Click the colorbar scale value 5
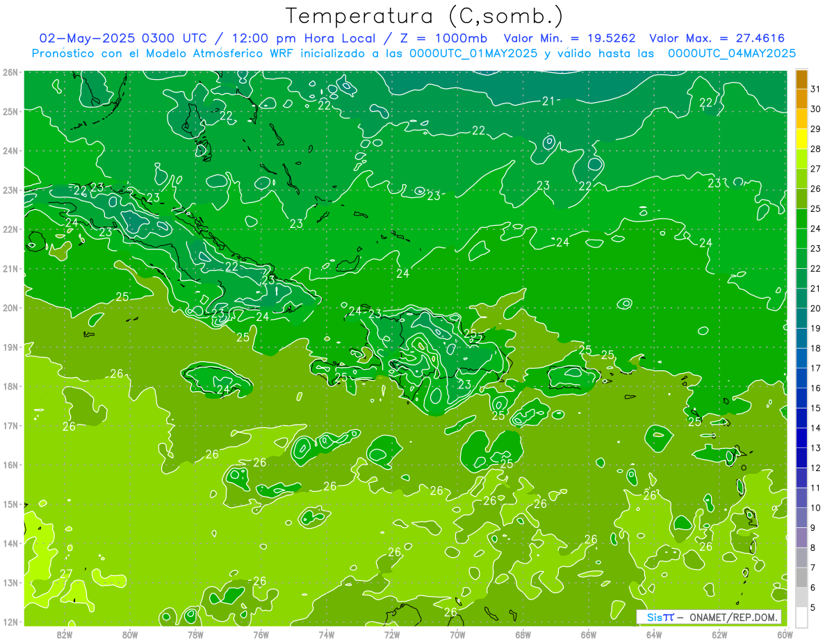Viewport: 834px width, 644px height. pos(813,608)
